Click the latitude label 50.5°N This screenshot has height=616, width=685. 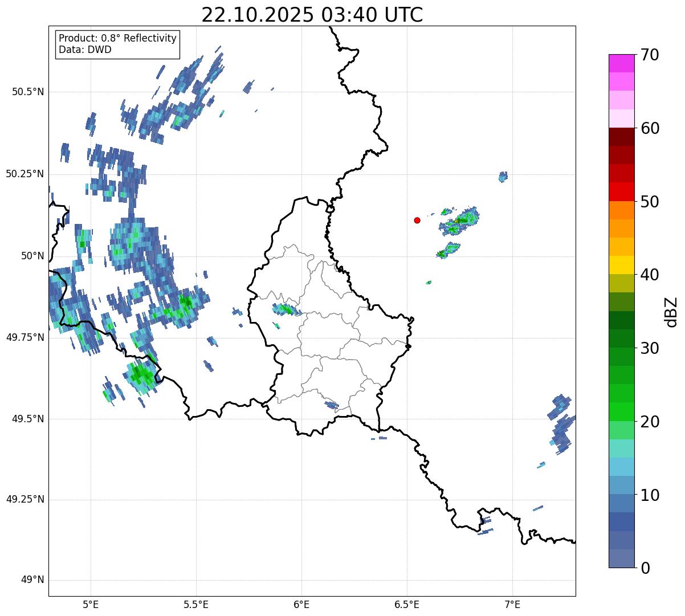pos(27,92)
